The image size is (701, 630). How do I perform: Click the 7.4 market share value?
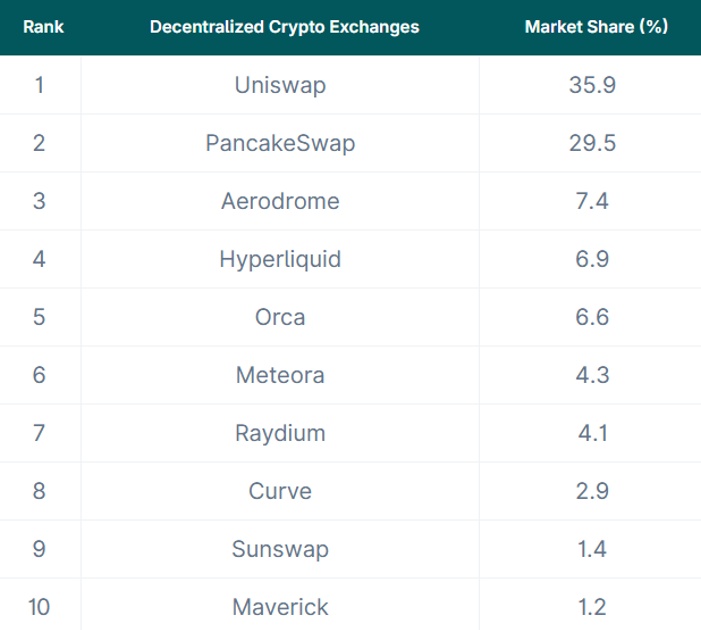tap(592, 201)
